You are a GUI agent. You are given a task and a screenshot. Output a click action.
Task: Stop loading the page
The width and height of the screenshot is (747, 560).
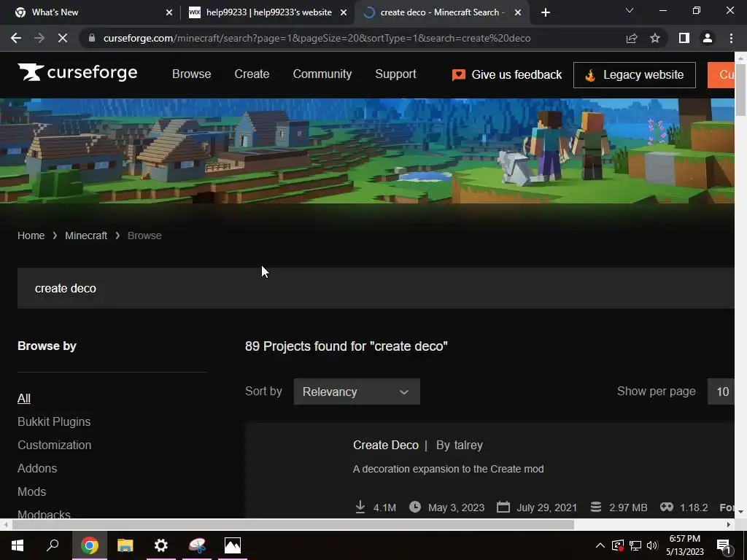point(63,38)
